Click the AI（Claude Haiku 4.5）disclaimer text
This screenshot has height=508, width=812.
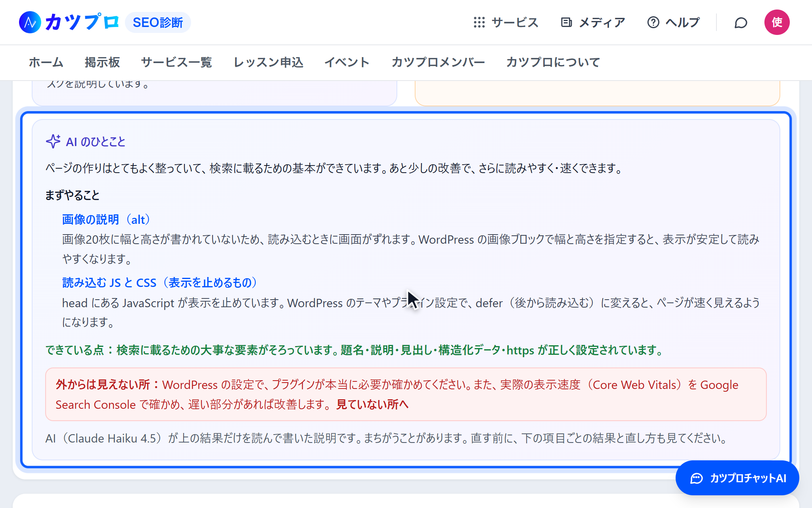(x=387, y=438)
